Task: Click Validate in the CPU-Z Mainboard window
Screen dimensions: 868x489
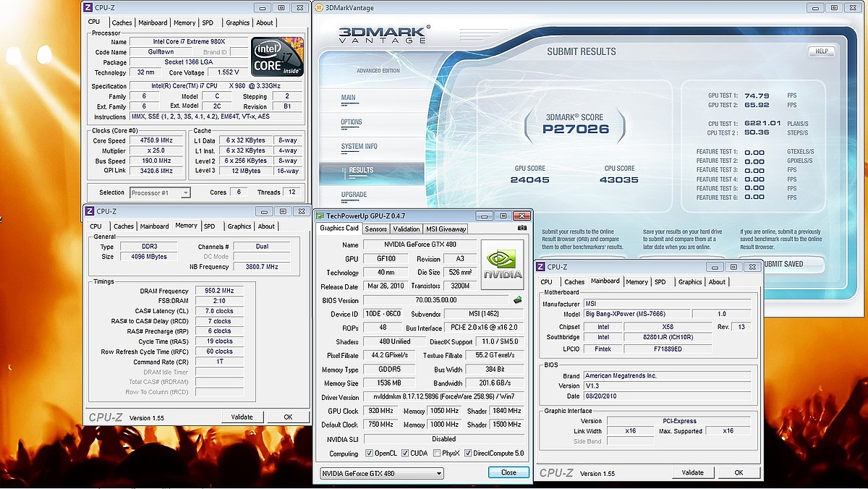Action: coord(692,472)
